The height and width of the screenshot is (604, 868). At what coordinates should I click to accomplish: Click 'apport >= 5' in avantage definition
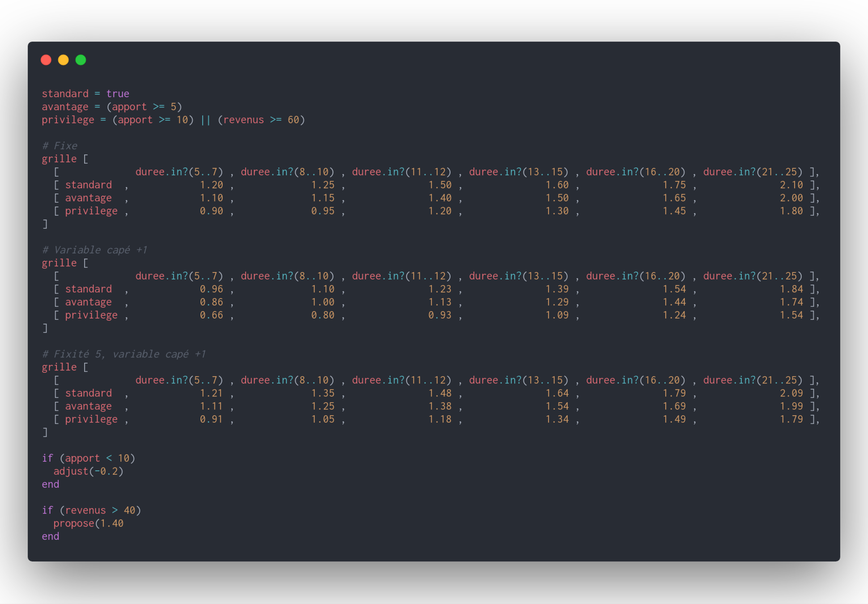point(144,107)
